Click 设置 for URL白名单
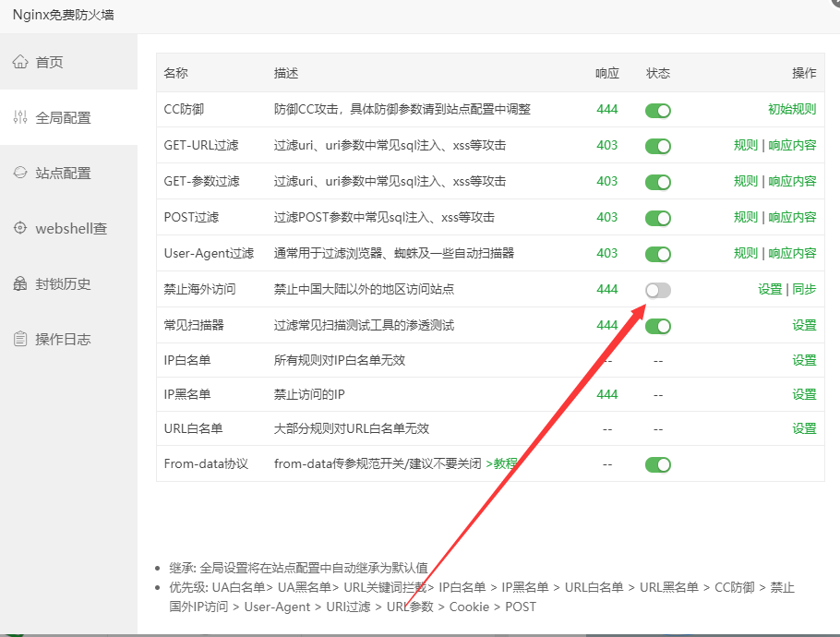This screenshot has width=840, height=637. (804, 428)
